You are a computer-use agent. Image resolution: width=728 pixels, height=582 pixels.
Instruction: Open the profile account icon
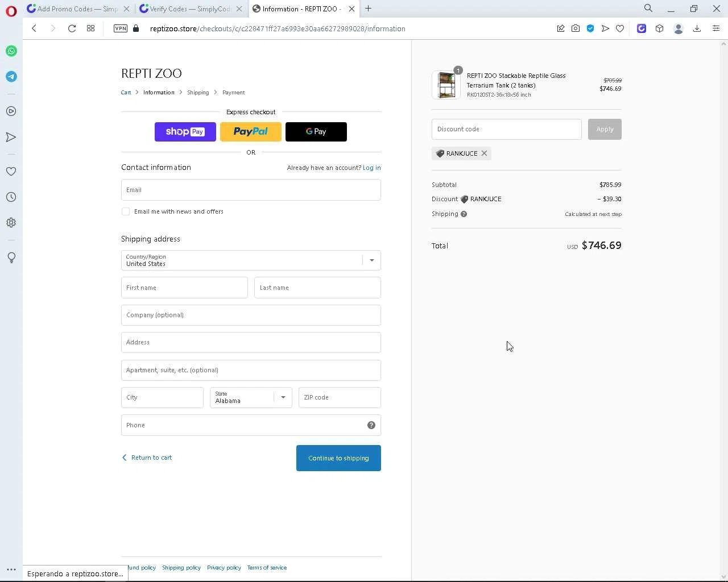point(678,28)
